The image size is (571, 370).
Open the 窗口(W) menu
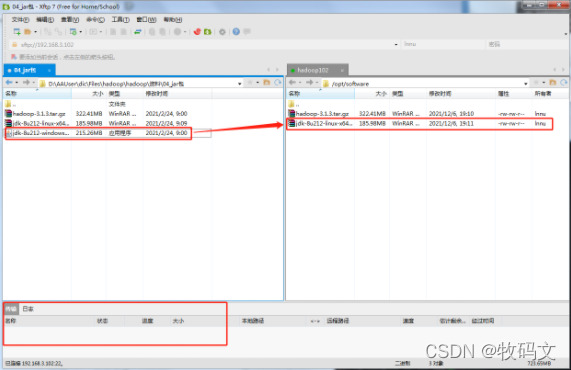(x=146, y=19)
